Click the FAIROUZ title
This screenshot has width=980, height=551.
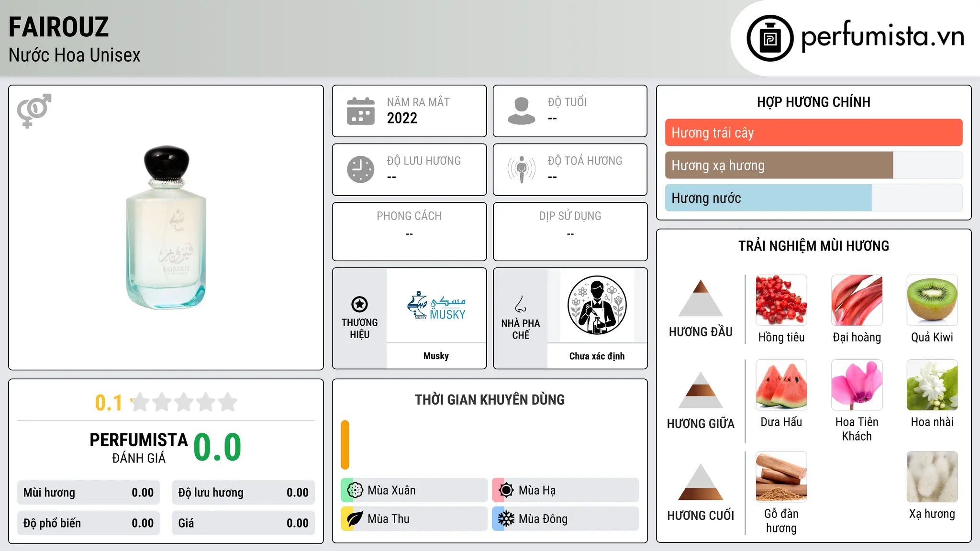(x=59, y=27)
